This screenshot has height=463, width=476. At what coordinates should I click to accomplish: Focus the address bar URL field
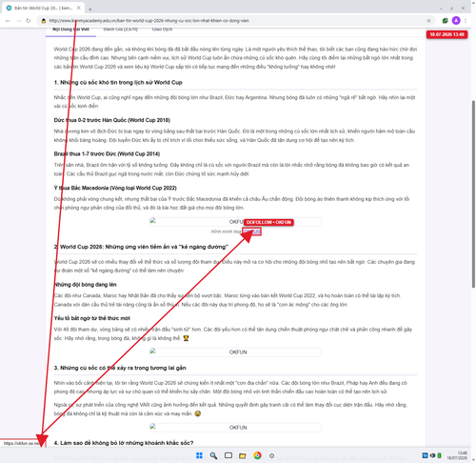click(x=235, y=21)
